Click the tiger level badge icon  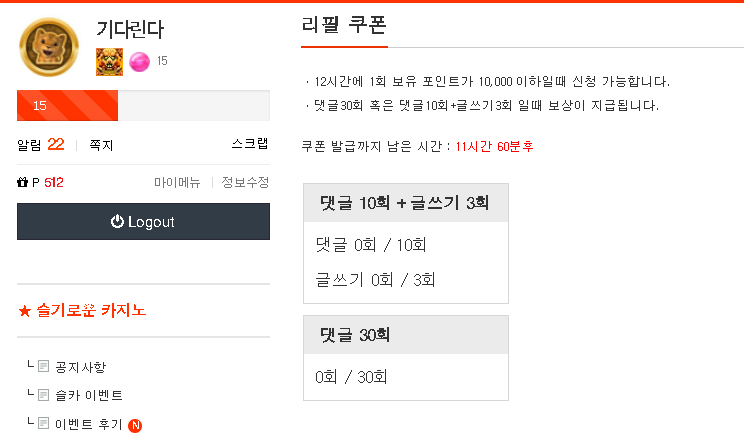click(x=109, y=61)
